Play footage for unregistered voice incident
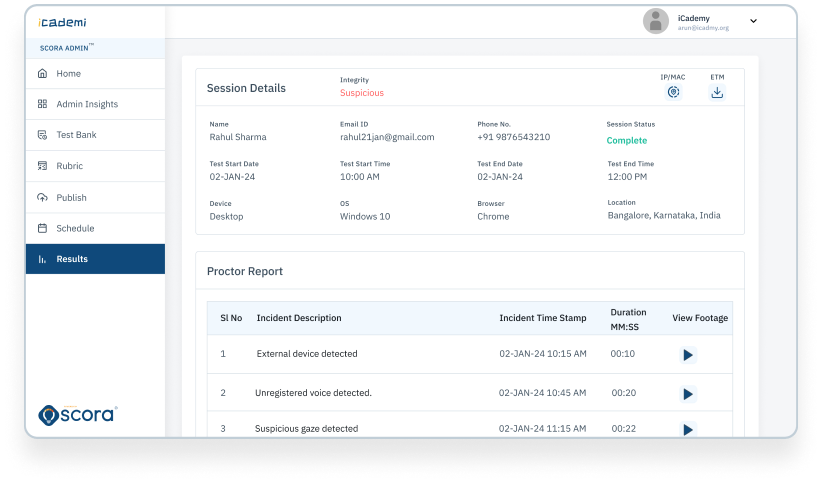The image size is (822, 483). [687, 394]
